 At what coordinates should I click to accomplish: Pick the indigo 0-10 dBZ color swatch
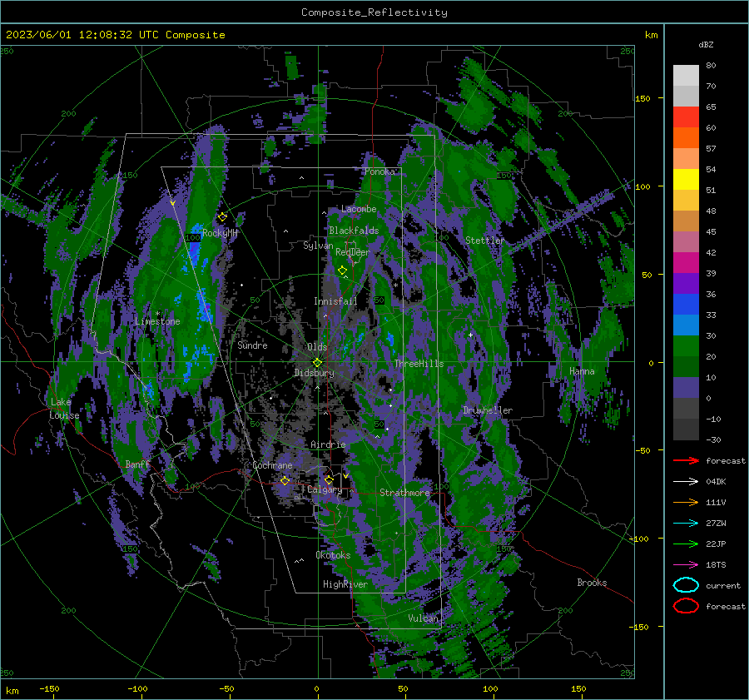click(686, 387)
